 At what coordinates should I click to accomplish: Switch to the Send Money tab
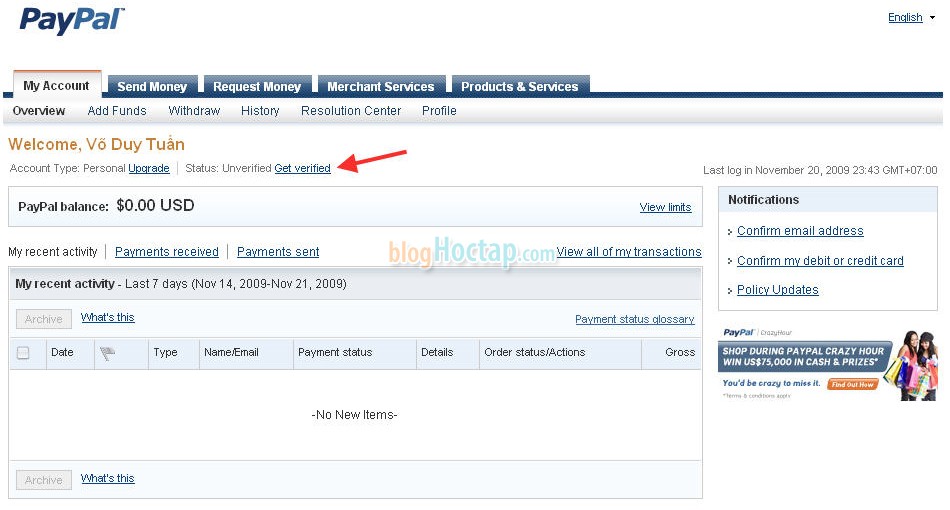[152, 87]
